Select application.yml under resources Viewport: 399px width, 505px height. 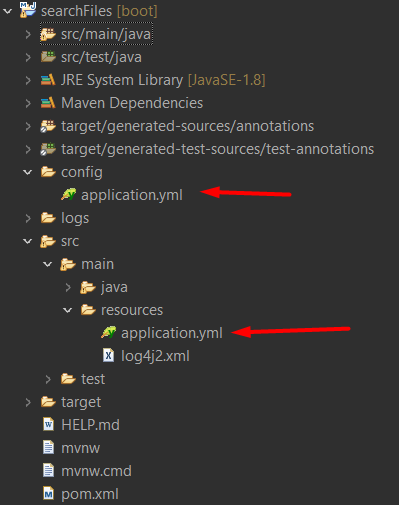[172, 333]
